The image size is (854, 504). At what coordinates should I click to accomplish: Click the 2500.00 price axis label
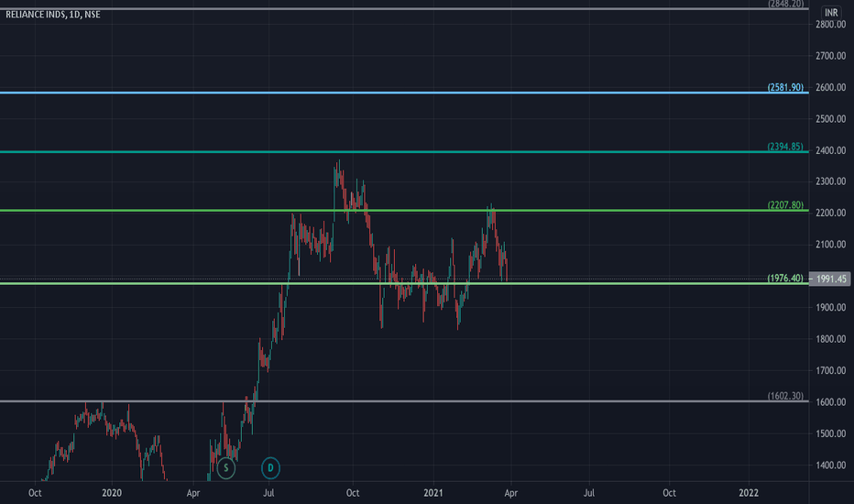pos(830,119)
